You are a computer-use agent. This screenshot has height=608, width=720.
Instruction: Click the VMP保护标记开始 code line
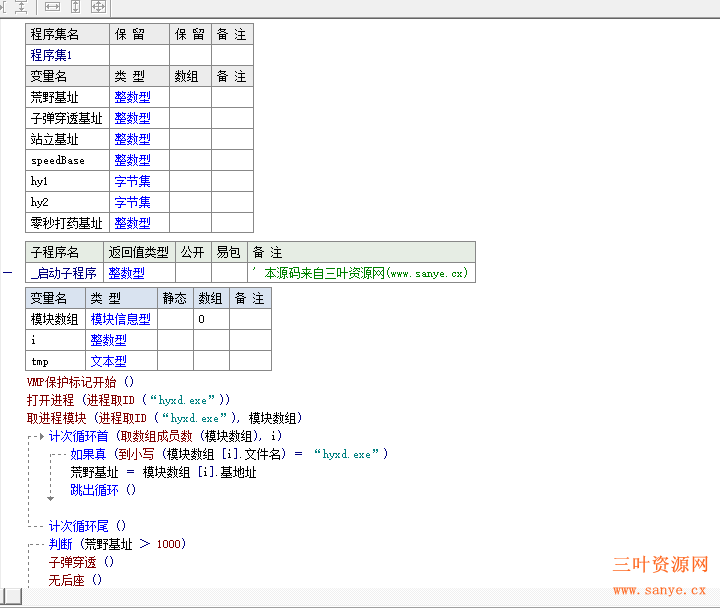point(80,382)
